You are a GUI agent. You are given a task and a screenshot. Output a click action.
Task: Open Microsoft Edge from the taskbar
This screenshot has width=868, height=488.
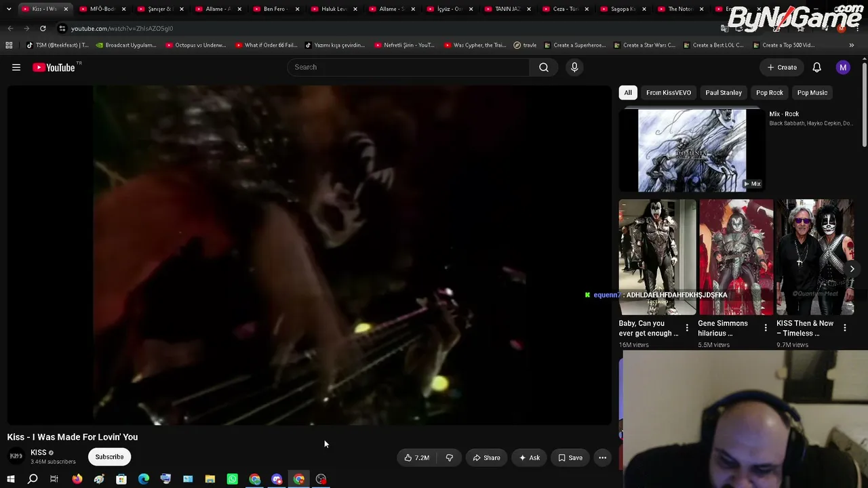(144, 479)
